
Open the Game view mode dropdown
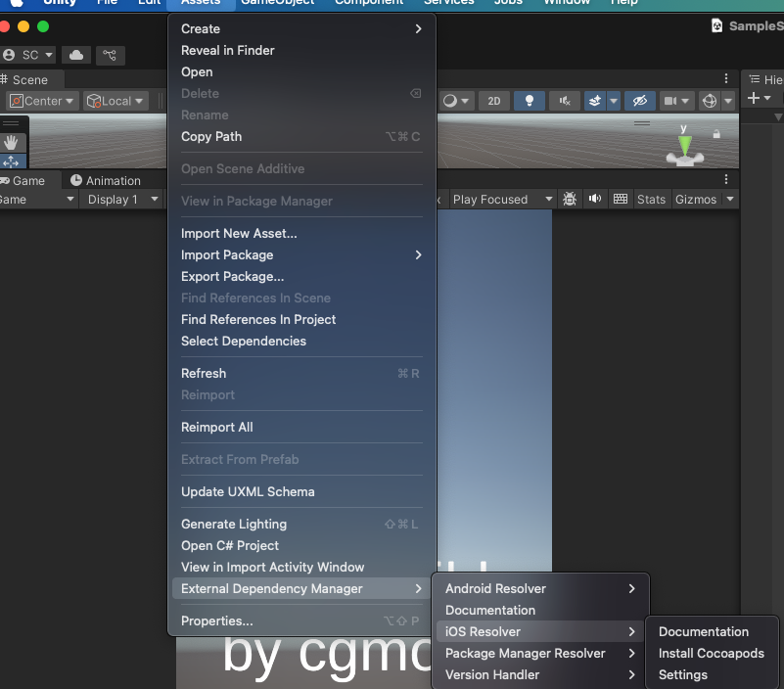click(36, 200)
